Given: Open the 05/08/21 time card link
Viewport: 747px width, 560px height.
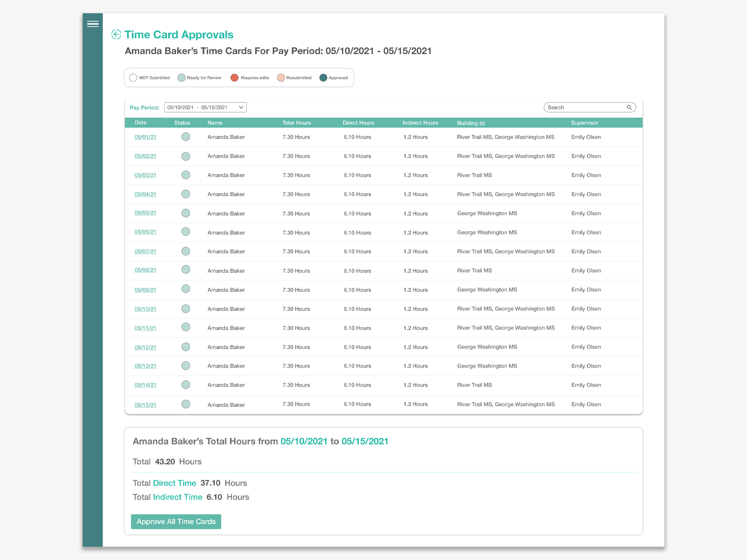Looking at the screenshot, I should (146, 270).
